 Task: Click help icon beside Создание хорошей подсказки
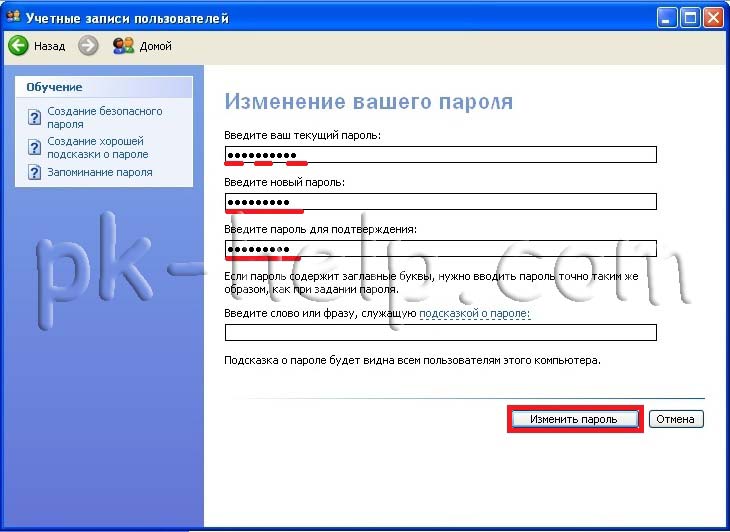tap(34, 147)
